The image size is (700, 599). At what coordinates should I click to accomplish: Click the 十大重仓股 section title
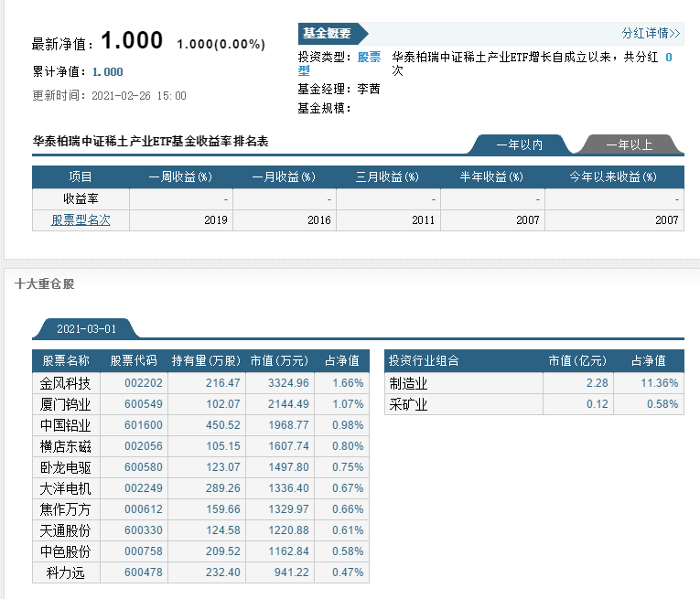(44, 283)
